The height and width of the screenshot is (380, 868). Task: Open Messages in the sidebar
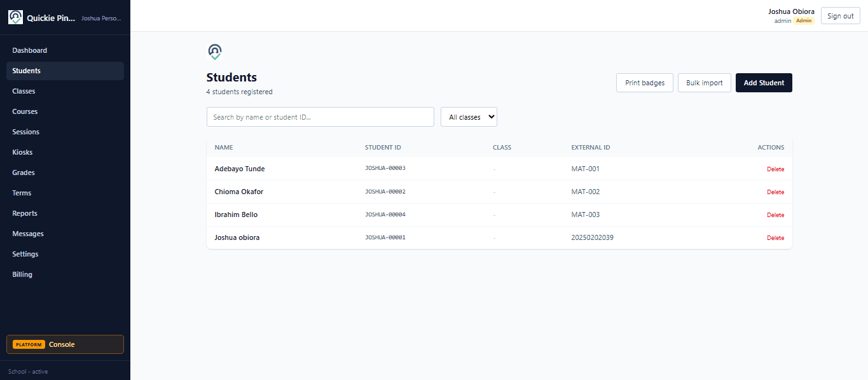(65, 234)
